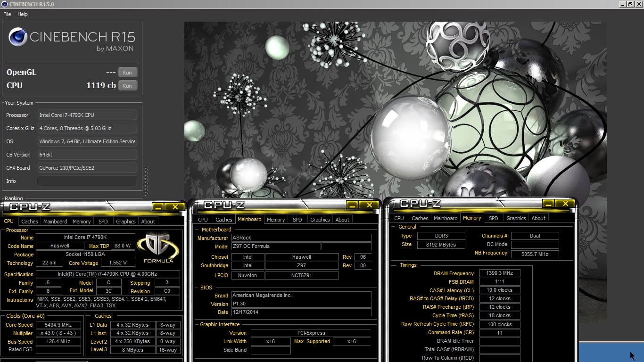Select Memory tab in middle CPU-Z window
Screen dimensions: 644x362
(x=276, y=220)
